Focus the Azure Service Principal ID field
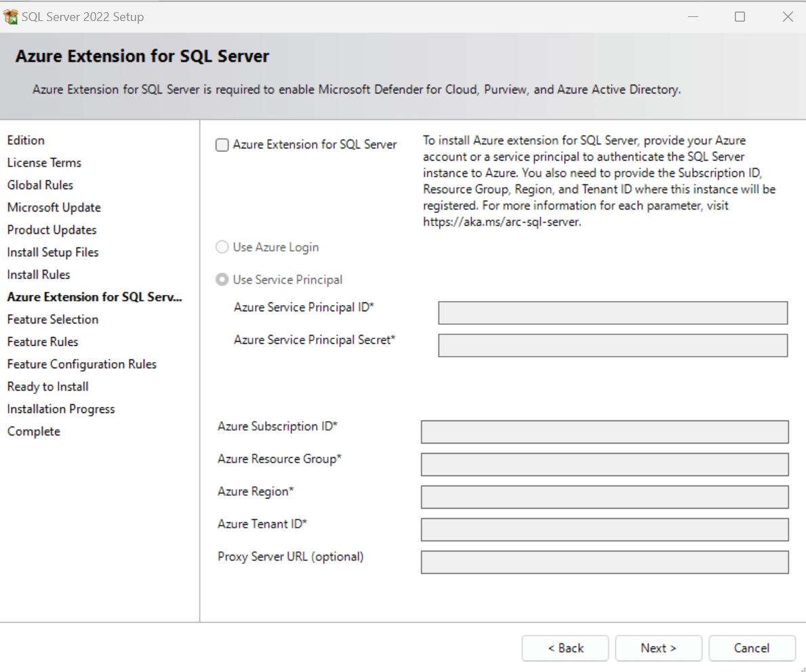This screenshot has width=806, height=672. tap(613, 313)
